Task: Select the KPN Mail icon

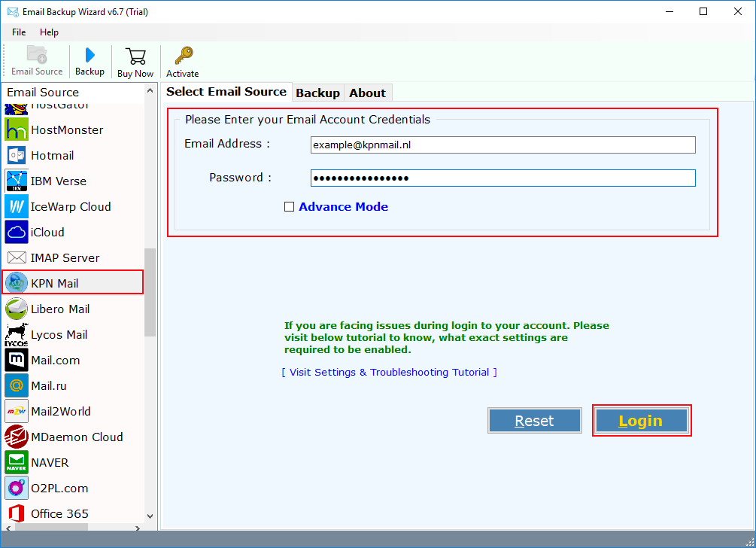Action: click(x=17, y=283)
